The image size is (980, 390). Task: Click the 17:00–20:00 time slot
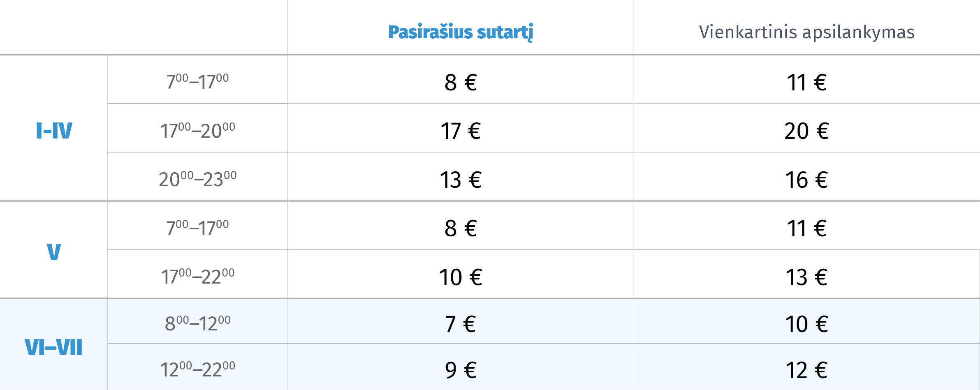(198, 130)
